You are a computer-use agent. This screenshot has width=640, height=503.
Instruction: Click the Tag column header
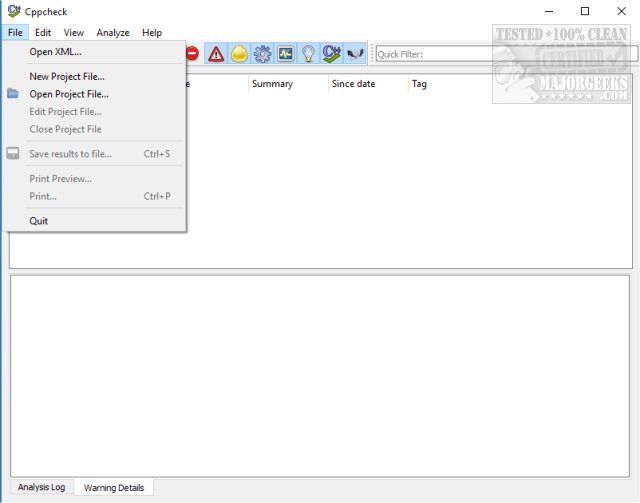click(x=419, y=84)
